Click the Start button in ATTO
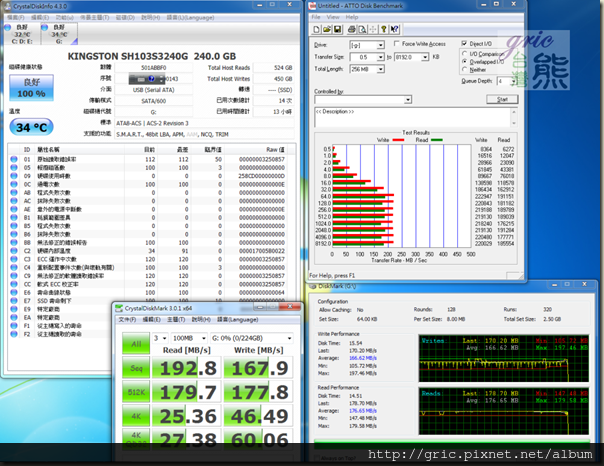The width and height of the screenshot is (604, 466). click(502, 99)
